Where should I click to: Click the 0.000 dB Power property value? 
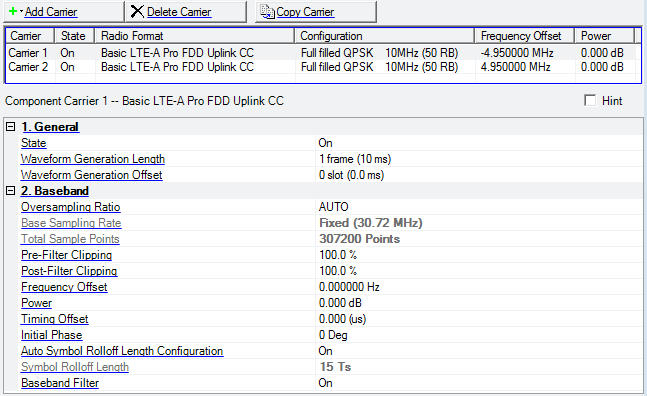click(340, 303)
